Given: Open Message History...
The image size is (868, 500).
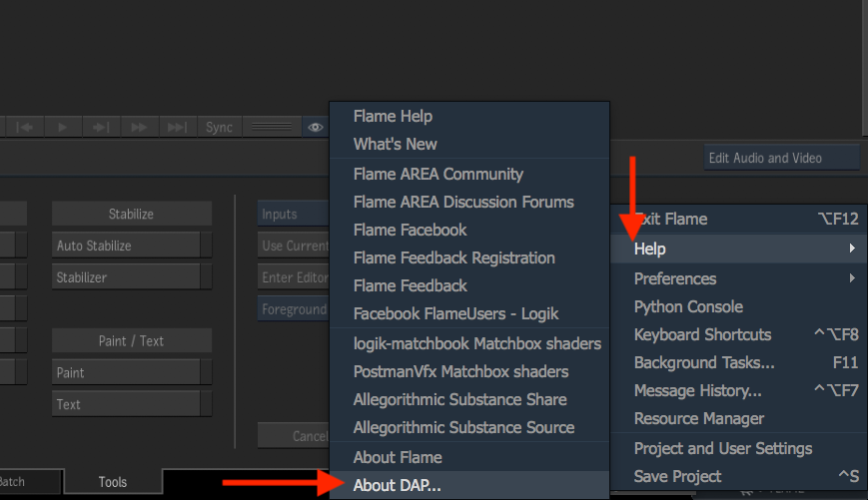Looking at the screenshot, I should 739,390.
